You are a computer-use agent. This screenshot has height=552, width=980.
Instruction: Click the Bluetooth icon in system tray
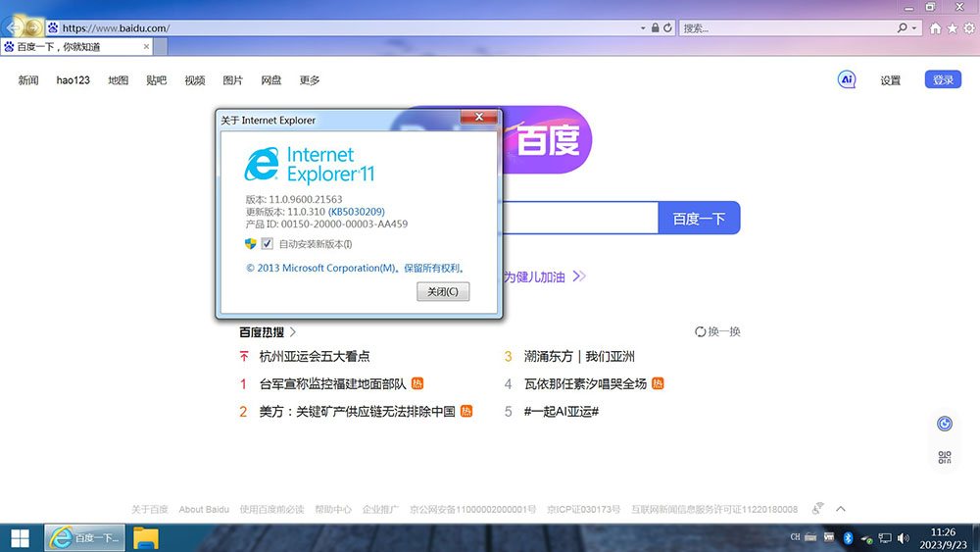click(848, 537)
